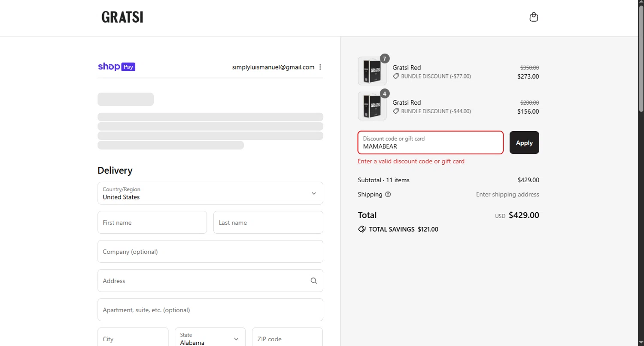Click the scrollbar down arrow
This screenshot has height=346, width=644.
tap(641, 343)
